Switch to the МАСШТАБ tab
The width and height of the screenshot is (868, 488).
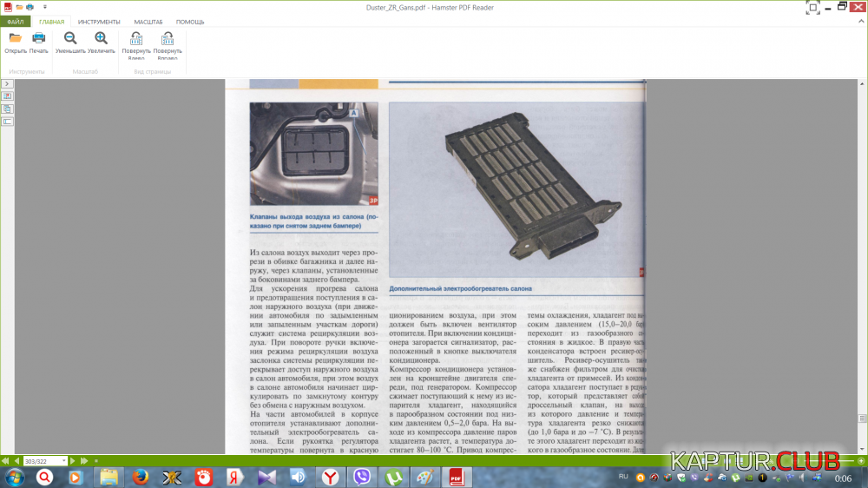pos(148,21)
